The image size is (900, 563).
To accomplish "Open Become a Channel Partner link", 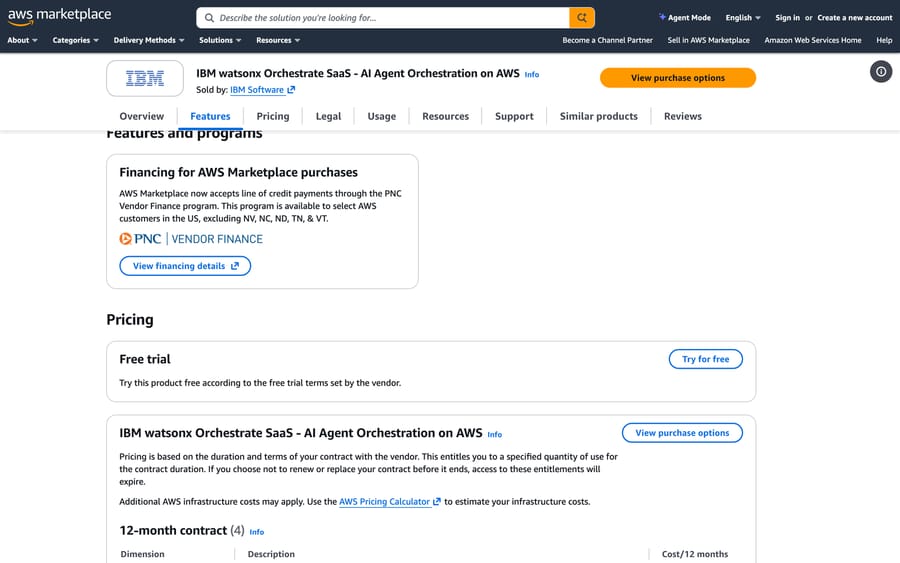I will (607, 40).
